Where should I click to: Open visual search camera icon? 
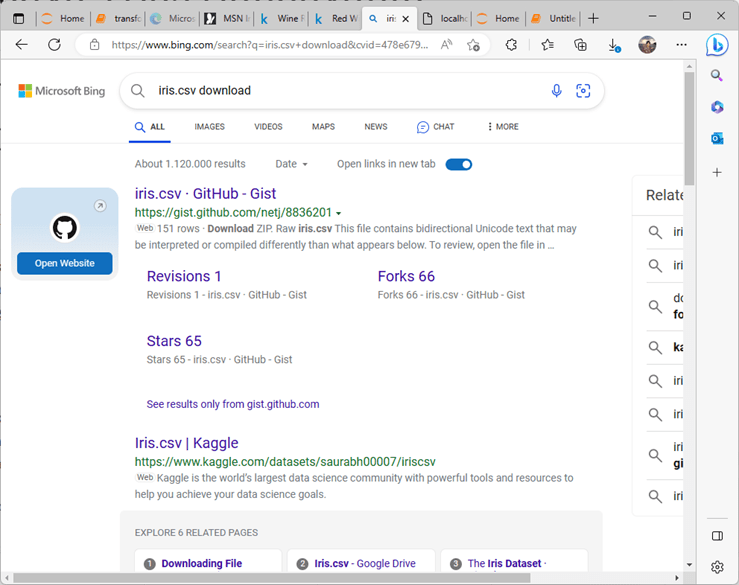click(583, 91)
